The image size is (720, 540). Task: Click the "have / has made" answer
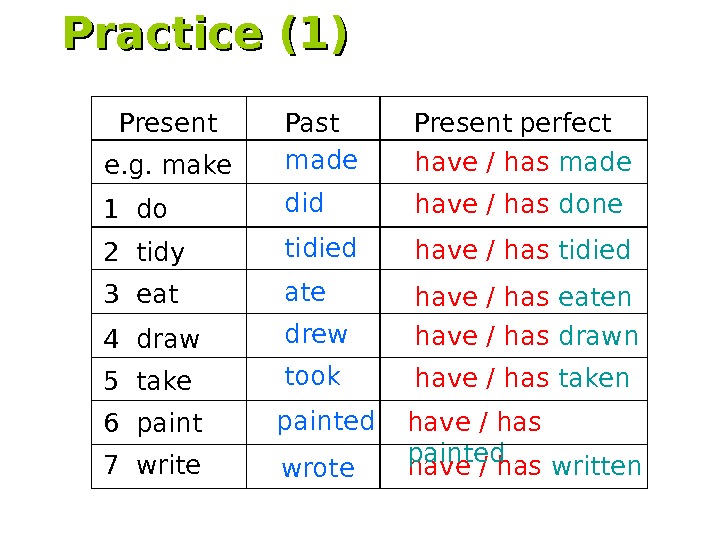[523, 162]
